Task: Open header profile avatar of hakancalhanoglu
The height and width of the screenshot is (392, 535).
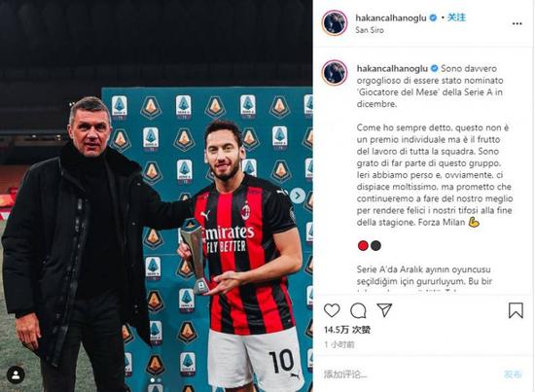Action: click(335, 22)
